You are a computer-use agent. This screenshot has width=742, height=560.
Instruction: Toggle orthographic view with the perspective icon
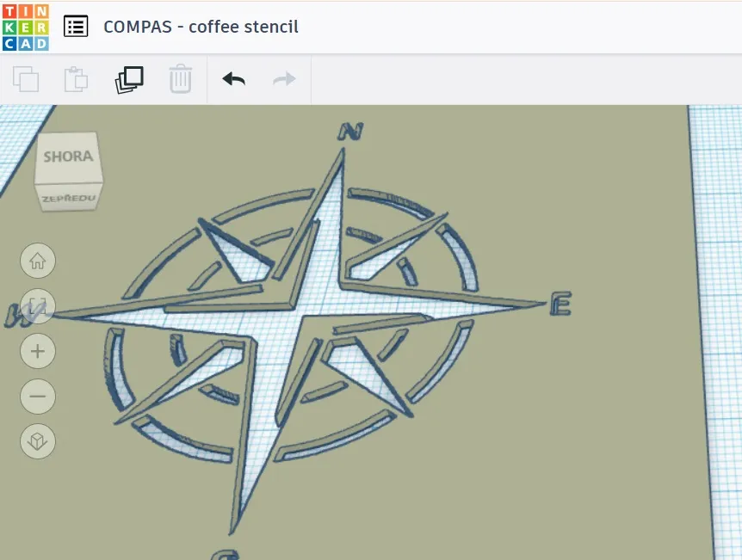[x=37, y=441]
